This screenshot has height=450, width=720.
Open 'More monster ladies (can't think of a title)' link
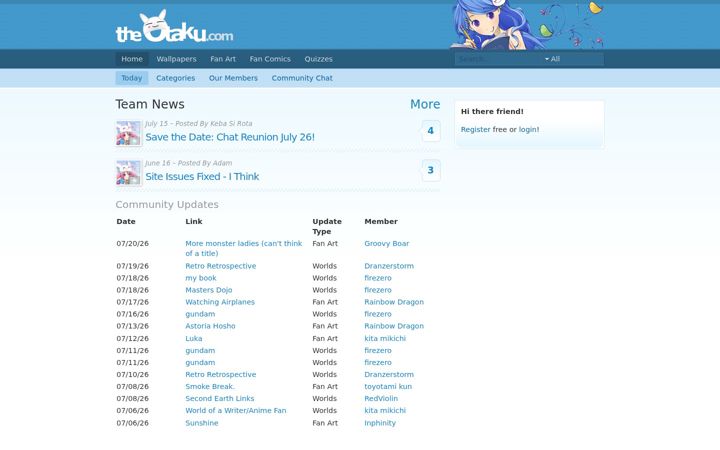(x=244, y=248)
